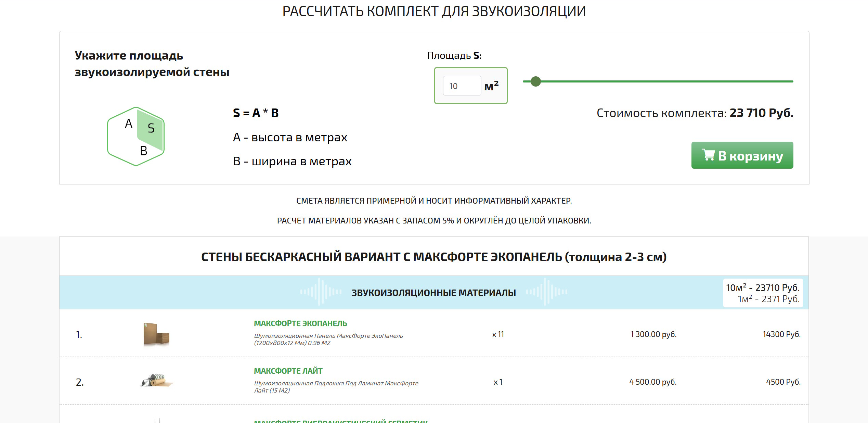The width and height of the screenshot is (868, 423).
Task: Open the 'МАКСФОРТЕ ЛАЙТ' product link
Action: 288,371
